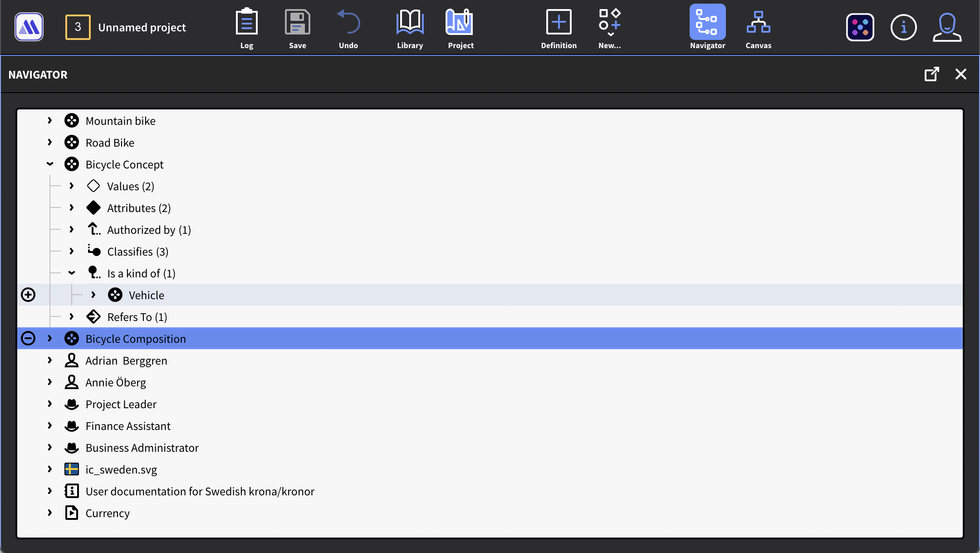Open the Log clipboard icon
This screenshot has height=553, width=980.
coord(246,23)
